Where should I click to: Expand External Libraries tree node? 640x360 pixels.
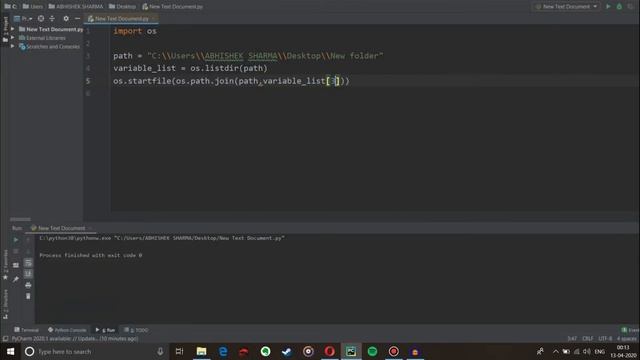click(x=13, y=38)
